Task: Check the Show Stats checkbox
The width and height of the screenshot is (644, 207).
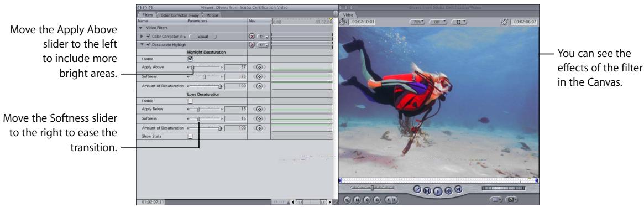Action: point(190,136)
